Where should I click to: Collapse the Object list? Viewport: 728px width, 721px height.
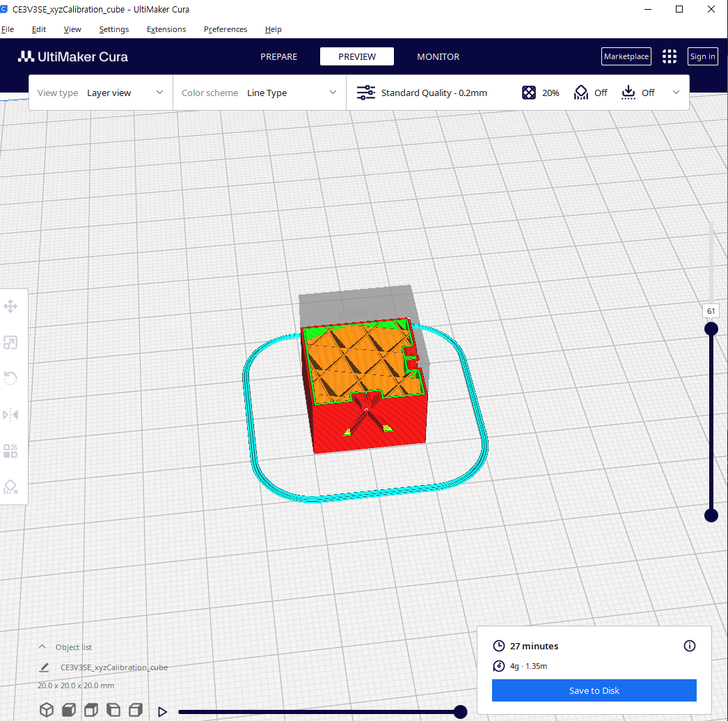42,647
